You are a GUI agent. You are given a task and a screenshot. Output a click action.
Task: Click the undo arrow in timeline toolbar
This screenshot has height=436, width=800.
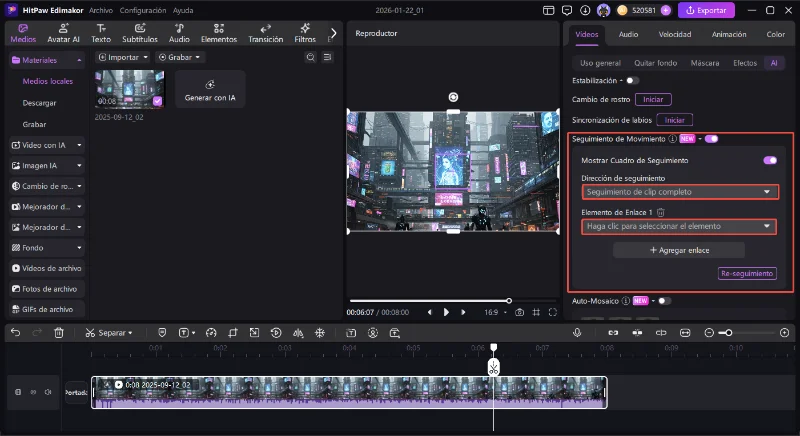[15, 332]
